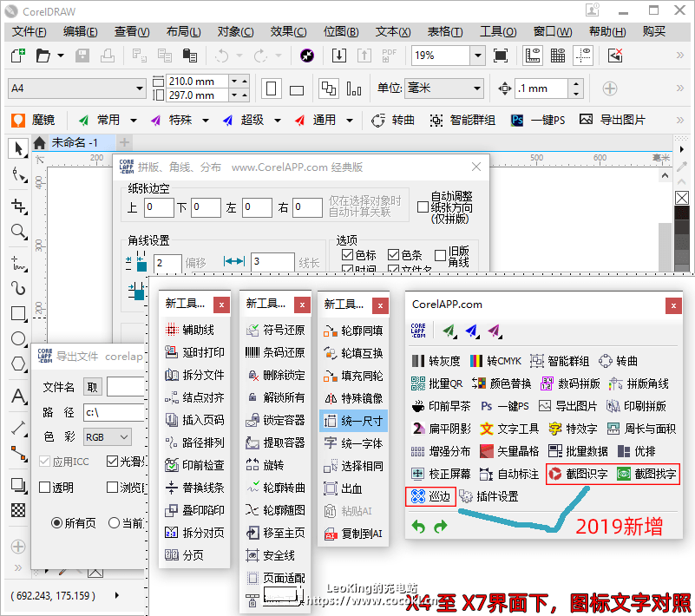Switch to the 未命名 -1 document tab
This screenshot has width=695, height=616.
coord(75,142)
